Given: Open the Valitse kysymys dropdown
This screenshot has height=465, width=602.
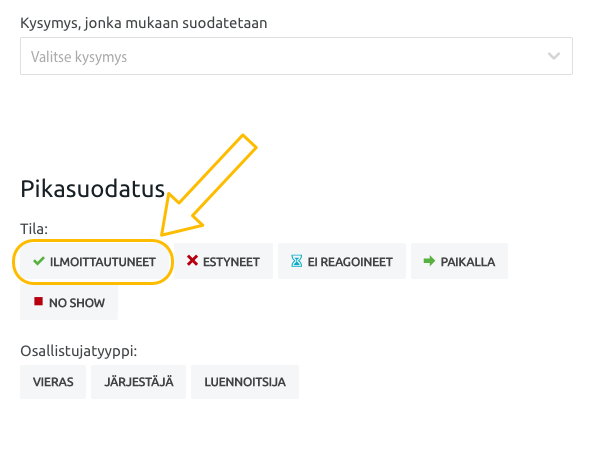Looking at the screenshot, I should point(296,56).
